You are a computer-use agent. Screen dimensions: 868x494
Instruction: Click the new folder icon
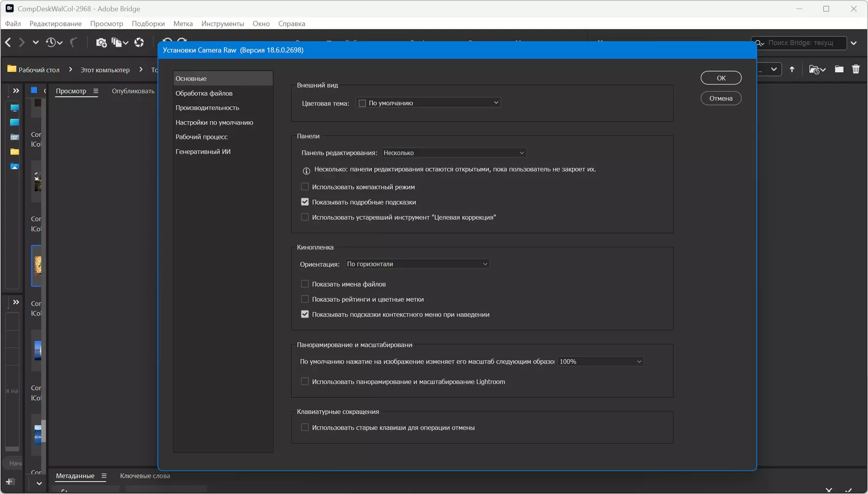pyautogui.click(x=839, y=69)
